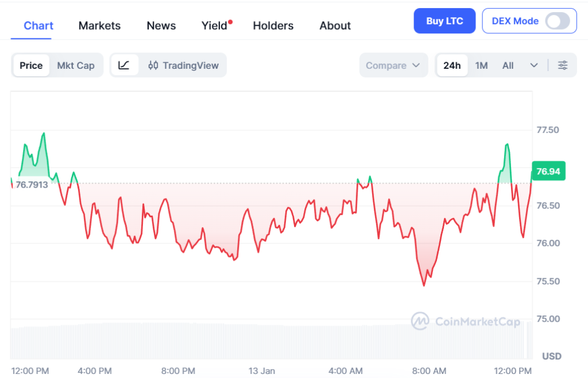Screen dimensions: 588x378
Task: Go to the About tab
Action: [335, 26]
